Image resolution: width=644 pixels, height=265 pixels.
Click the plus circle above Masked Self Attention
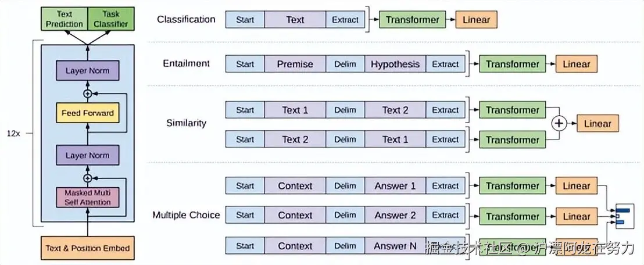click(x=88, y=178)
